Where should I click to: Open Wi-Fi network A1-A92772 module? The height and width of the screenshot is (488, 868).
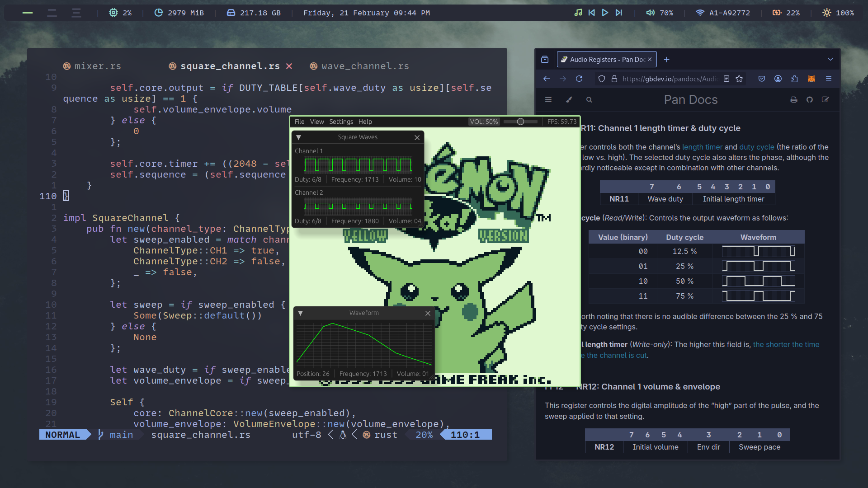(723, 13)
